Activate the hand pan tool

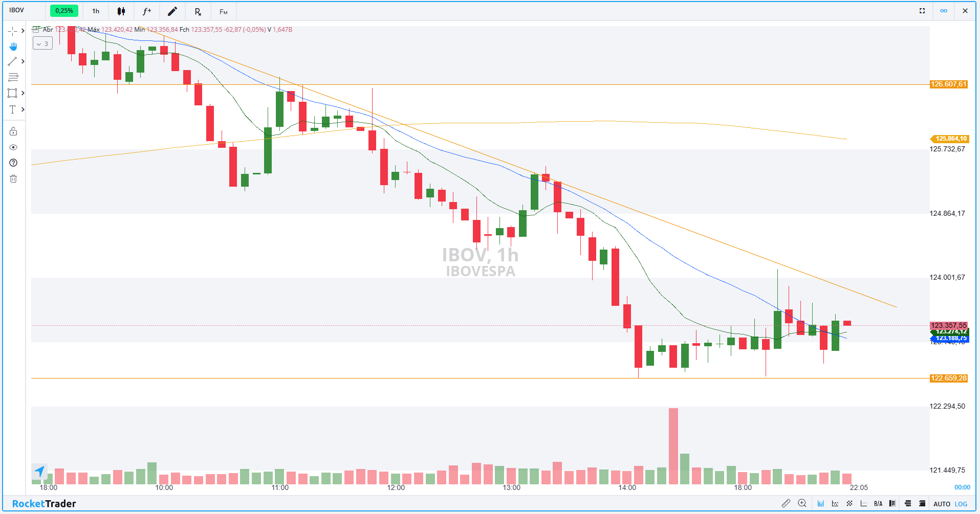pyautogui.click(x=13, y=47)
